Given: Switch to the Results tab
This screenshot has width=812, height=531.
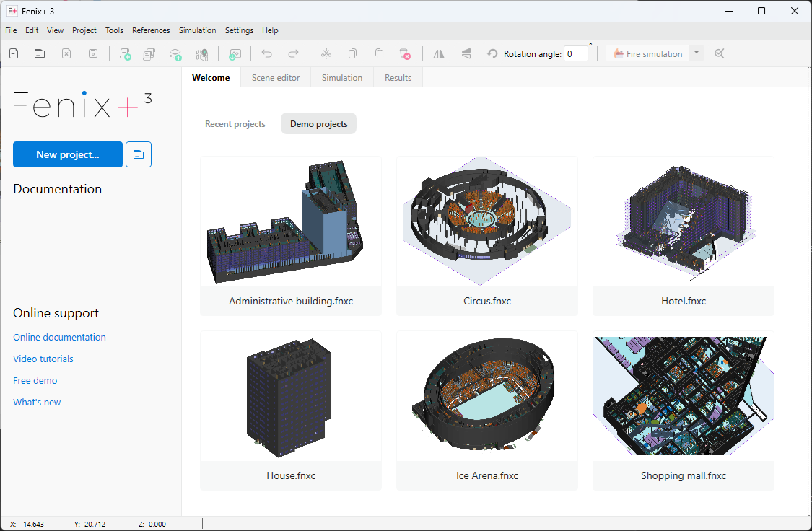Looking at the screenshot, I should click(397, 77).
